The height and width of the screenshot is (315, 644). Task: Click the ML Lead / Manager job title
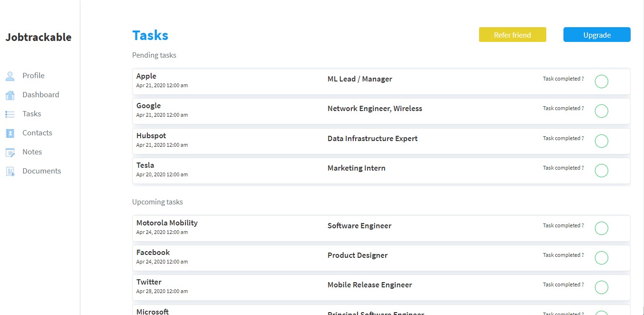pos(360,79)
